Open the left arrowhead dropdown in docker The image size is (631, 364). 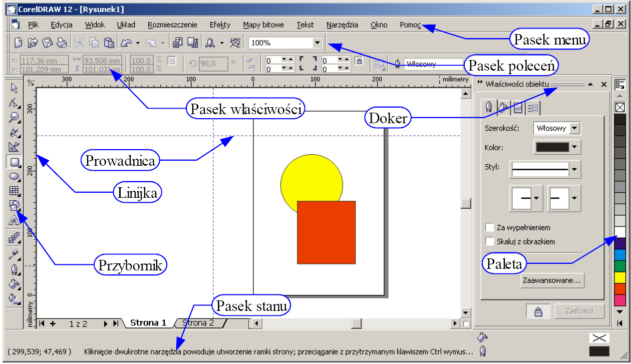537,198
